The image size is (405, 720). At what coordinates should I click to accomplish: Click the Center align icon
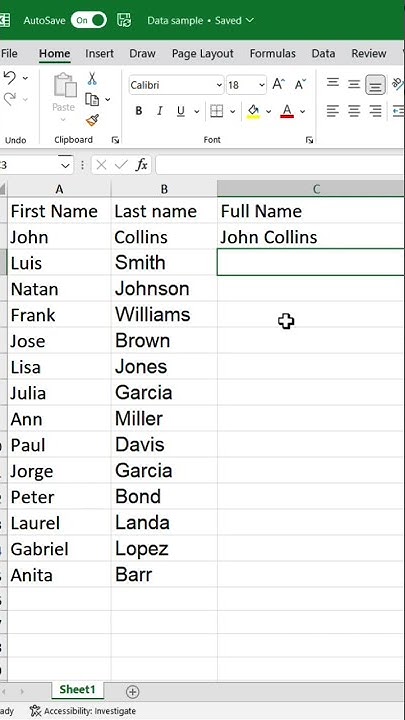tap(354, 111)
